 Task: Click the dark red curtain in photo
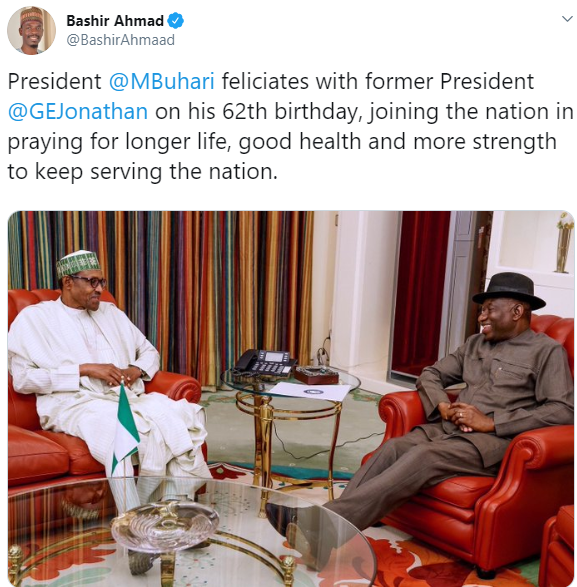[420, 292]
